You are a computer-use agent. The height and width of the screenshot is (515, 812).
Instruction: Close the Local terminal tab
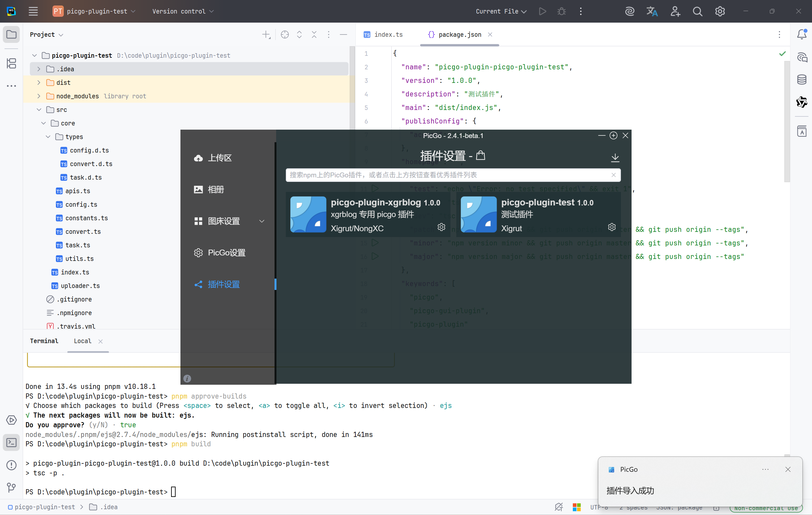point(100,341)
